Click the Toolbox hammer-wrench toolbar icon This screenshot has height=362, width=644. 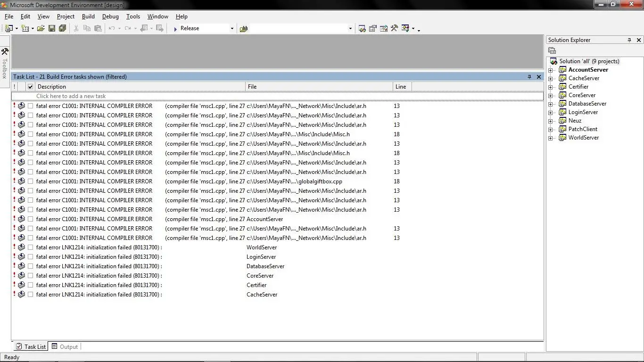point(395,28)
